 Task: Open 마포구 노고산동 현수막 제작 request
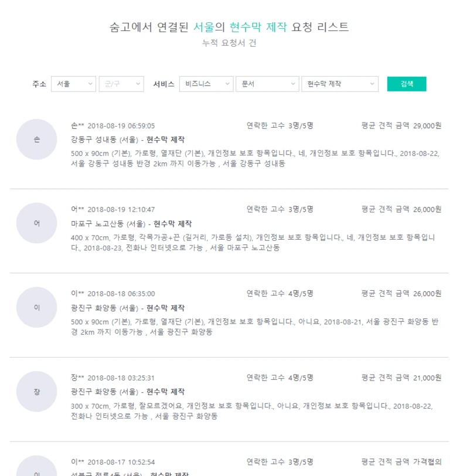tap(131, 224)
